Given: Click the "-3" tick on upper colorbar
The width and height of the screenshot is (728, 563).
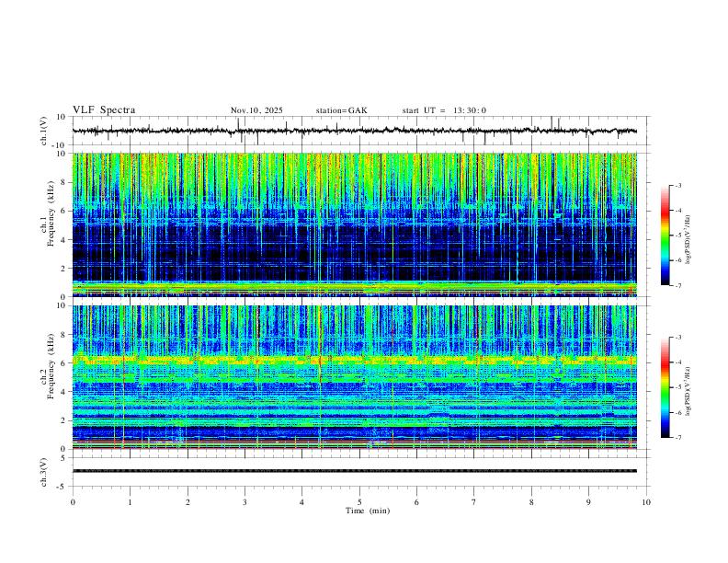Looking at the screenshot, I should tap(677, 185).
